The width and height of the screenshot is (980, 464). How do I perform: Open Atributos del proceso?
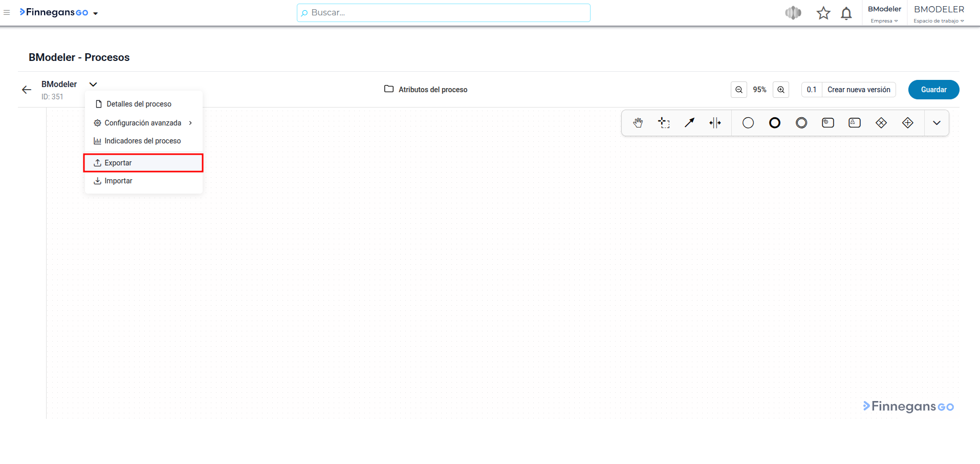tap(426, 90)
